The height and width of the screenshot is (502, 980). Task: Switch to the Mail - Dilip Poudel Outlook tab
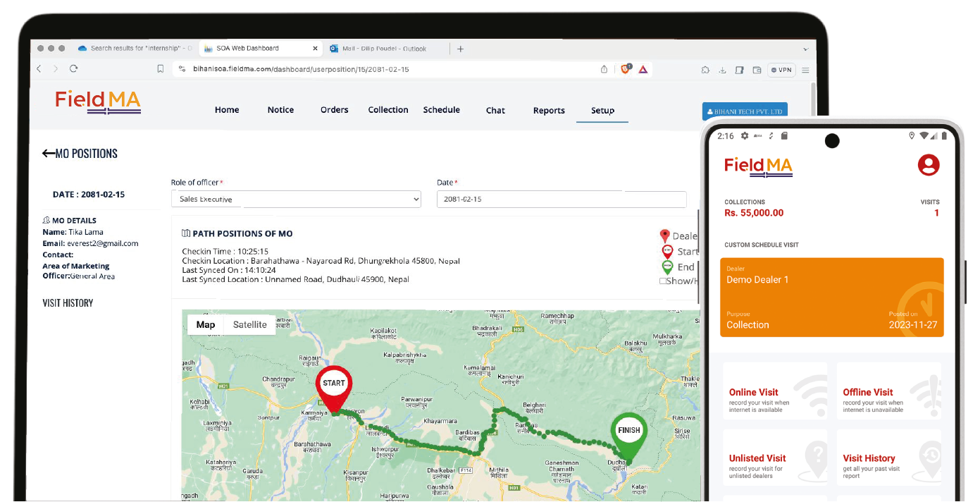pyautogui.click(x=385, y=49)
